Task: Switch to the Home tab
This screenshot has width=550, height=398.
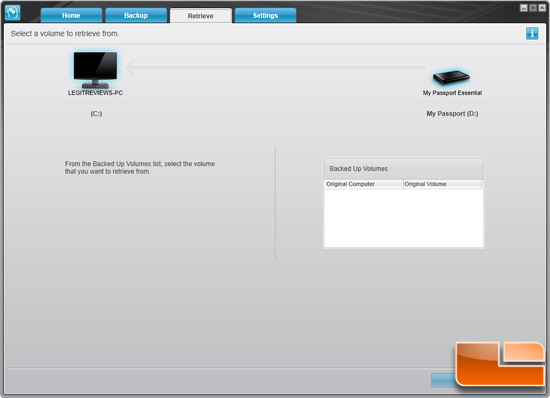Action: (x=71, y=15)
